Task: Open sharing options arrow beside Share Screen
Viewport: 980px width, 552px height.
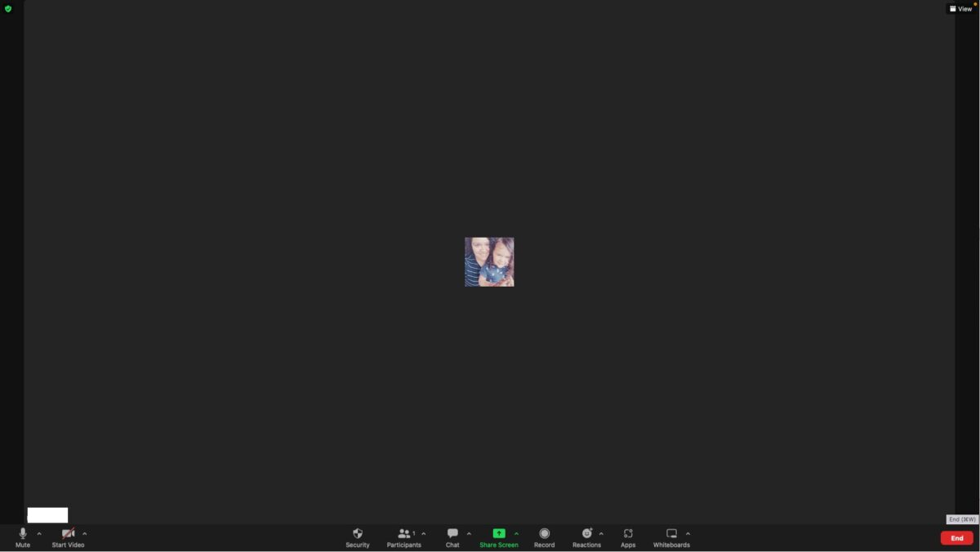Action: click(516, 534)
